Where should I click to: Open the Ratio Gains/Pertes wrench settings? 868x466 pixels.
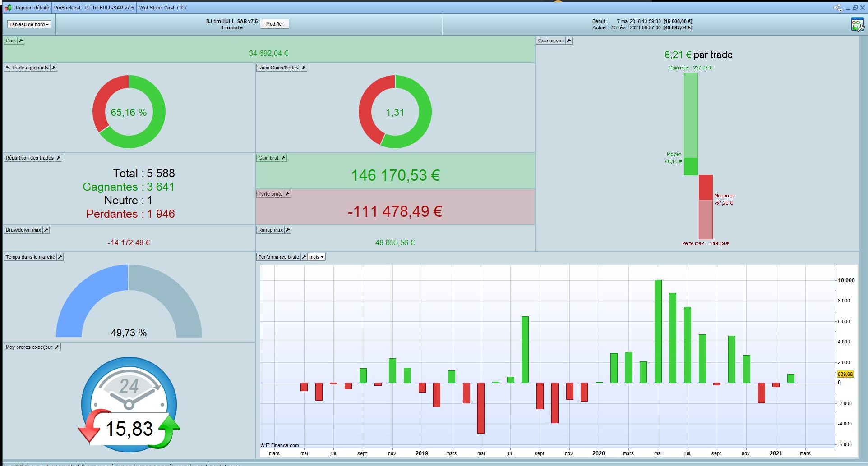tap(304, 68)
